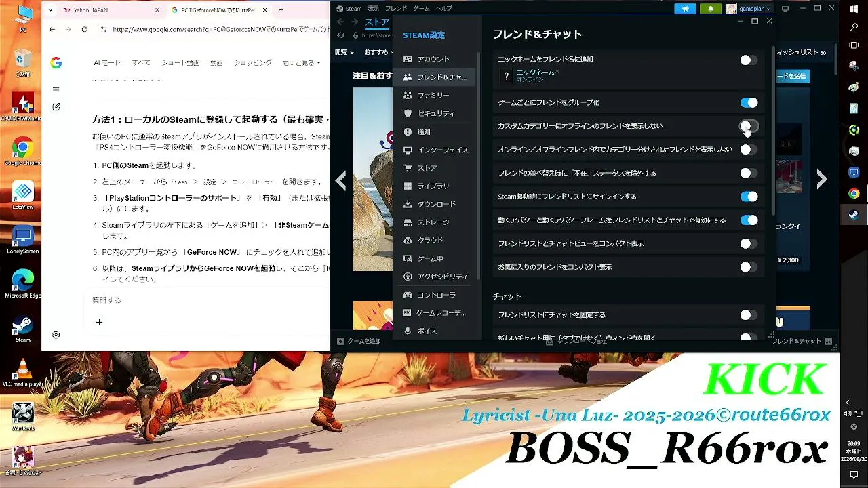Image resolution: width=868 pixels, height=488 pixels.
Task: Enable compact friends list and chat view
Action: click(x=749, y=243)
